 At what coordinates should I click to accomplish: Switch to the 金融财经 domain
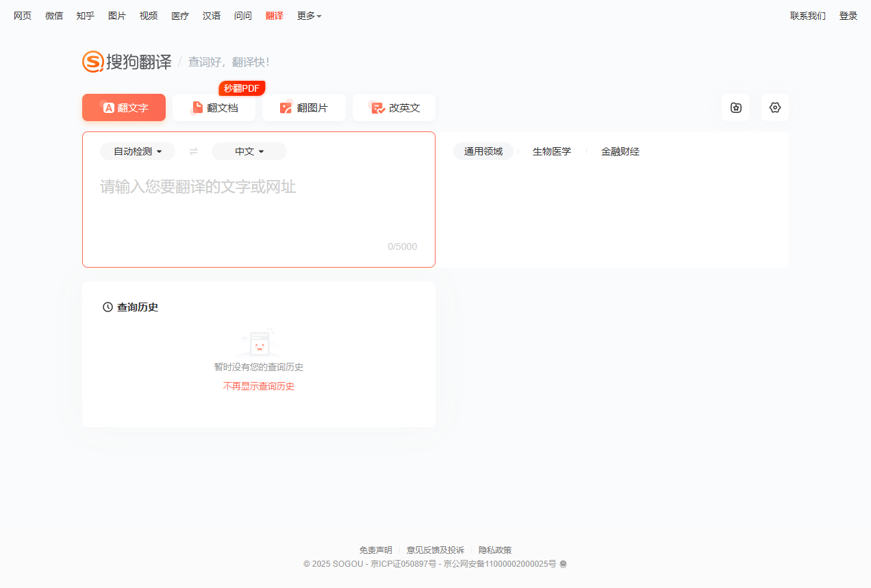pyautogui.click(x=619, y=151)
